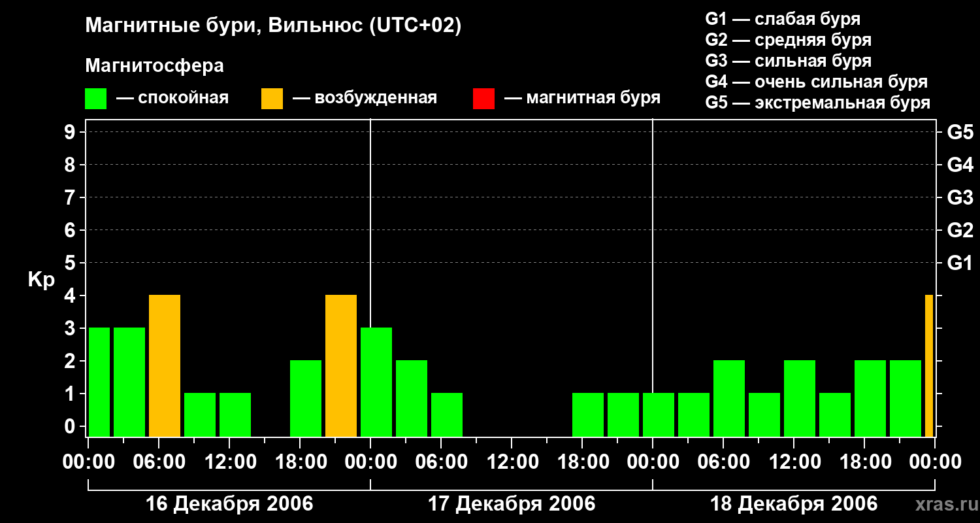The width and height of the screenshot is (980, 523).
Task: Click green Kp 2 bar, 18:00 16 December
Action: pos(306,399)
